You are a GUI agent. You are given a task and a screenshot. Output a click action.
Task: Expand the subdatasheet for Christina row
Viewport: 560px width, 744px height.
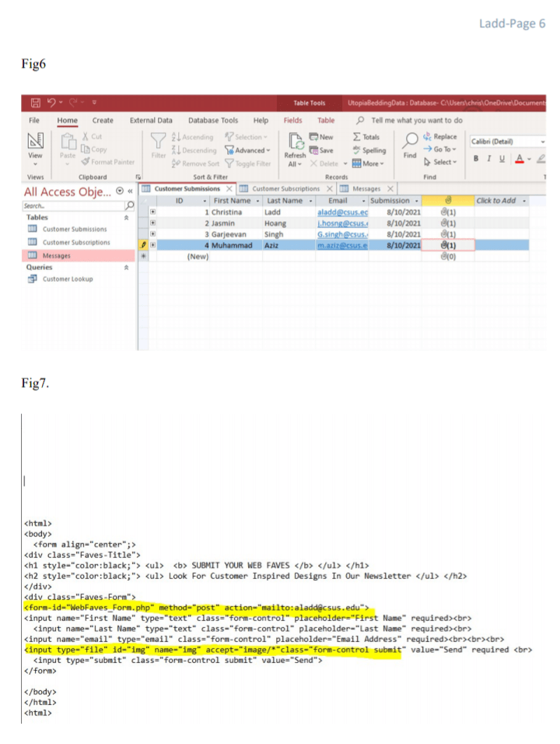153,212
